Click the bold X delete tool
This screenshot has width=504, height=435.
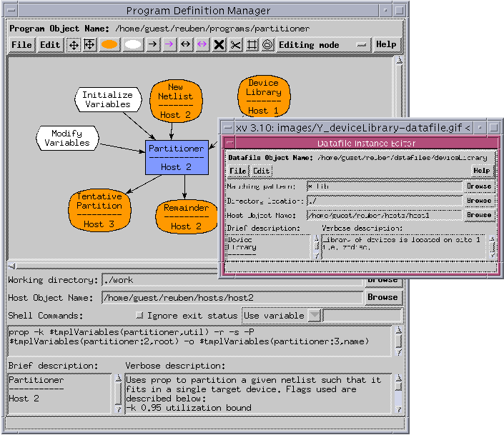219,44
